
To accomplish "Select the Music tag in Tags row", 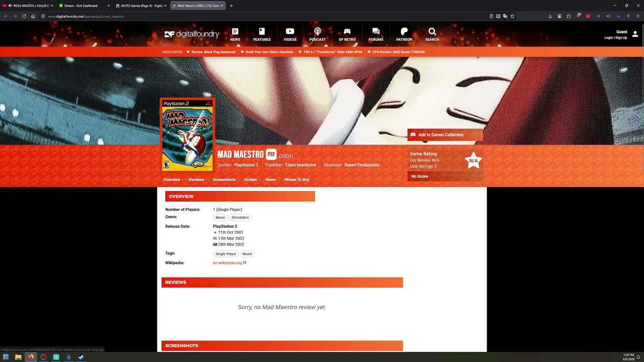I will coord(247,254).
